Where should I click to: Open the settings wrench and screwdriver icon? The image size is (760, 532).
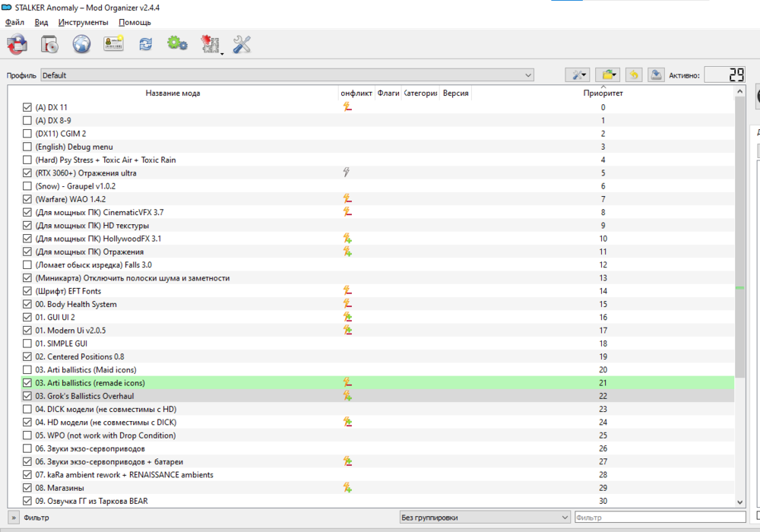(242, 45)
